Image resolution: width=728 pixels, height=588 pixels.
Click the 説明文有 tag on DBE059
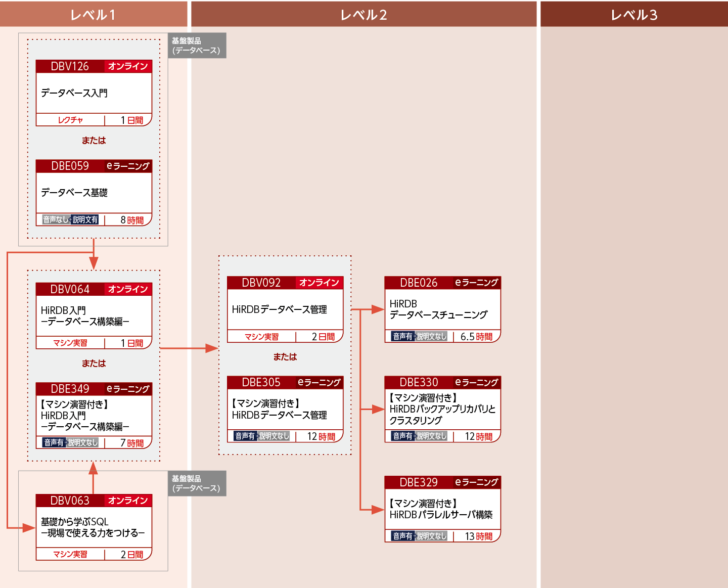[x=85, y=219]
